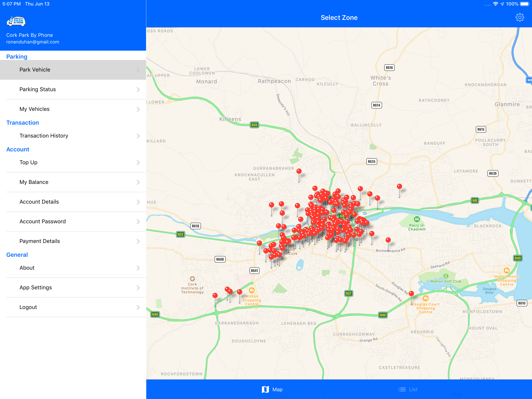Click the N20 road shield
The height and width of the screenshot is (399, 532).
(x=254, y=125)
